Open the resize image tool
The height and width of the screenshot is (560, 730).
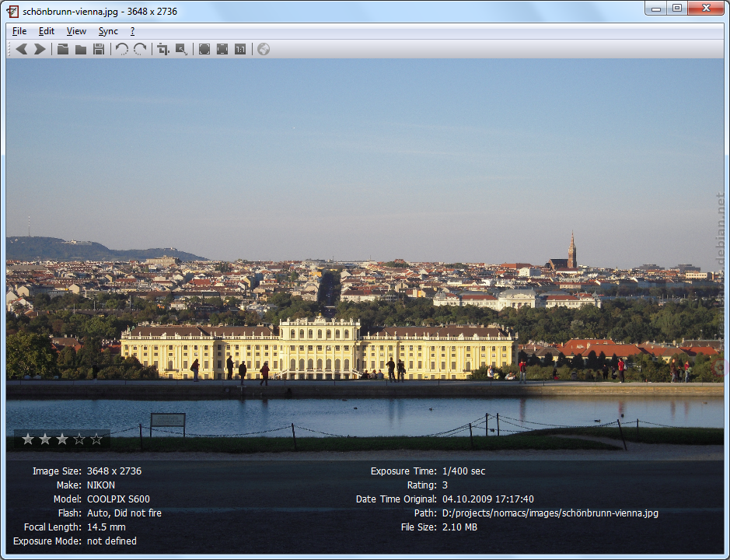[x=181, y=49]
